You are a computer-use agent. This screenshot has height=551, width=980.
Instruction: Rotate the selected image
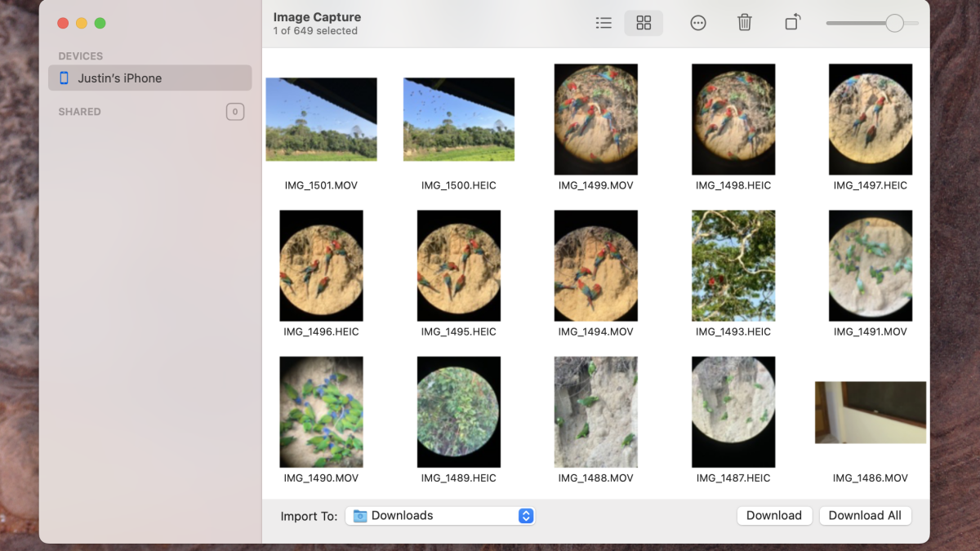(791, 23)
